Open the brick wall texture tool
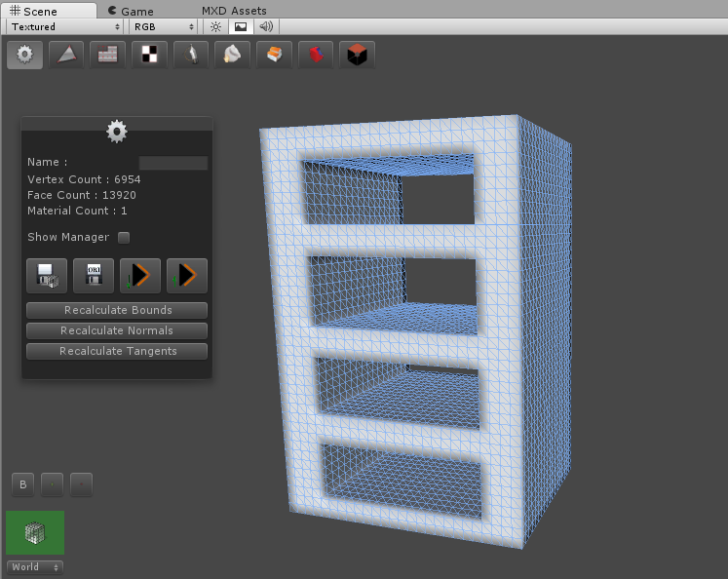Screen dimensions: 728x579 (108, 55)
